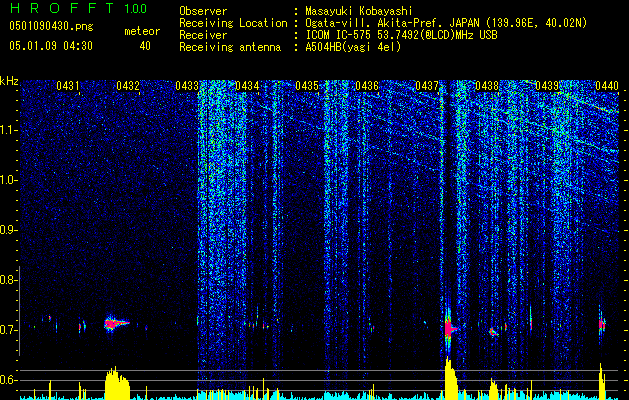Click the 1.0 kHz axis label
Screen dimensions: 629x400
(x=8, y=180)
